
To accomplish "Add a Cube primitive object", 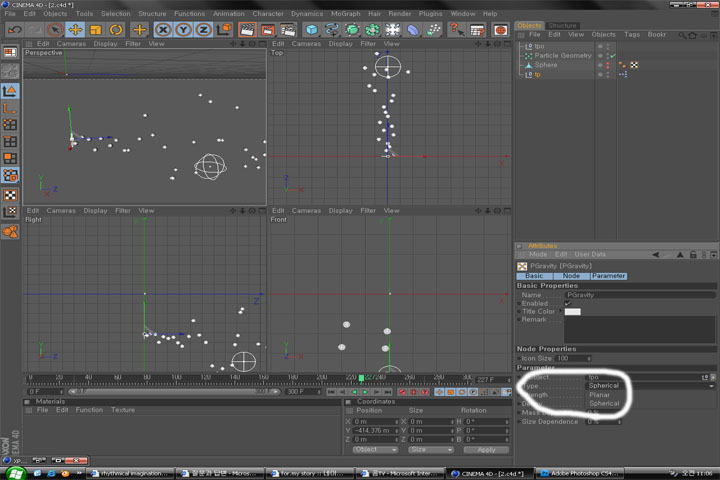I will pos(312,30).
